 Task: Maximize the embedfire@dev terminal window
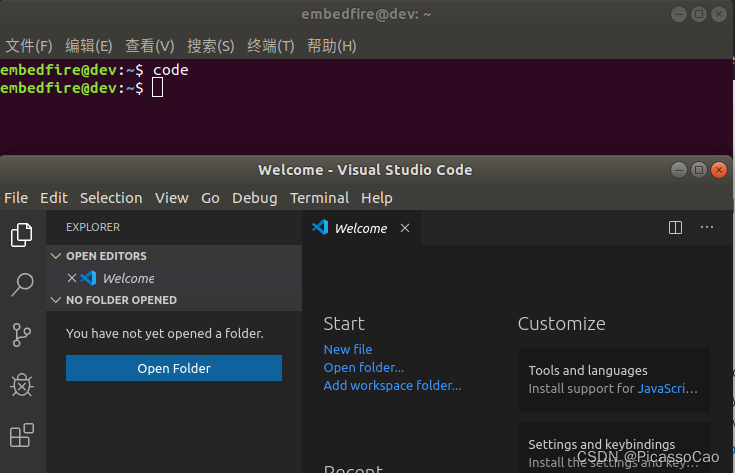698,14
